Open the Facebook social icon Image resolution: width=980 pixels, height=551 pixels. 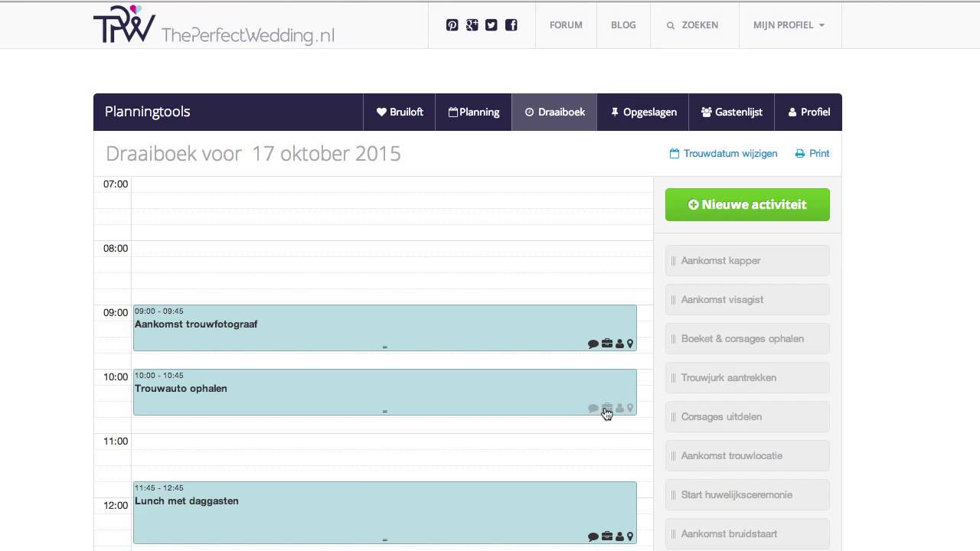511,25
